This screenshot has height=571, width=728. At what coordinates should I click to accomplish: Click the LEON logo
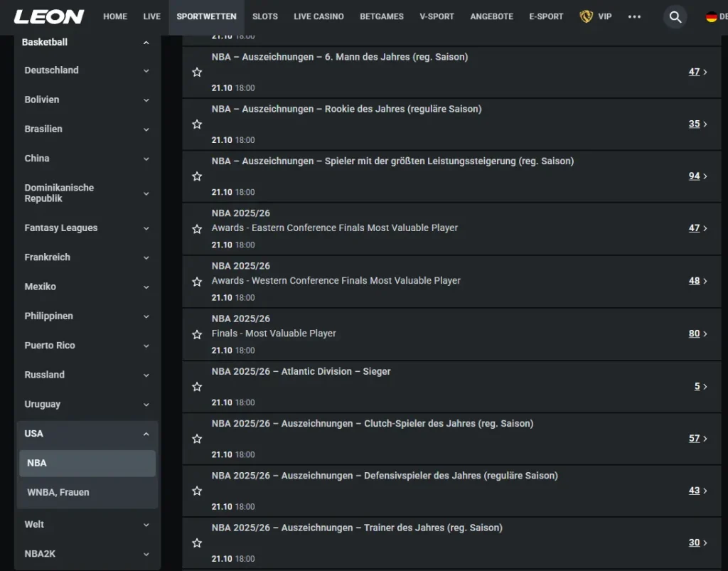(x=49, y=17)
